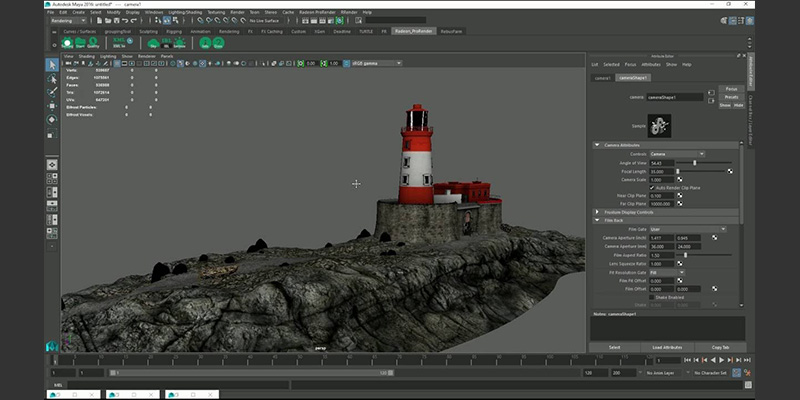Open ProRender Quality shelf icon
Screen dimensions: 800x400
(x=93, y=43)
